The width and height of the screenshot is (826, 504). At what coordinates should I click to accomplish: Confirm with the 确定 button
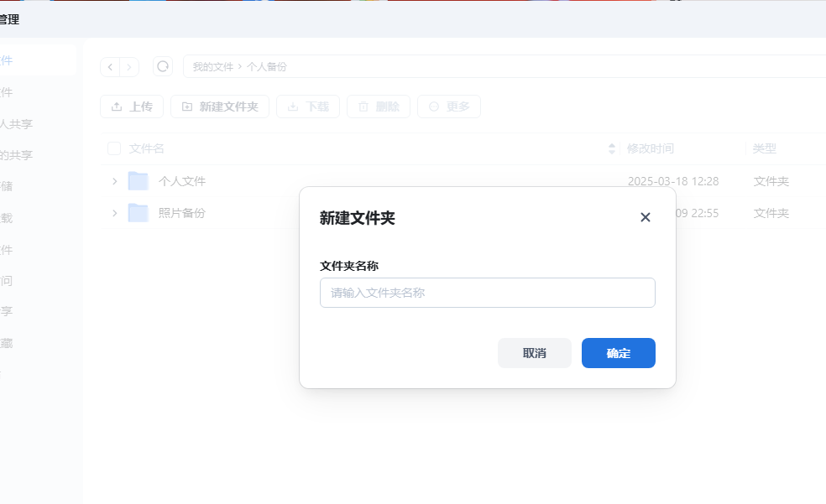pyautogui.click(x=619, y=353)
